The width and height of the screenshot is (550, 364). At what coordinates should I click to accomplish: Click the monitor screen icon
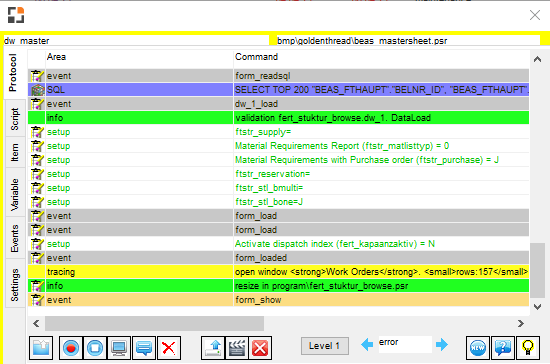coord(119,348)
